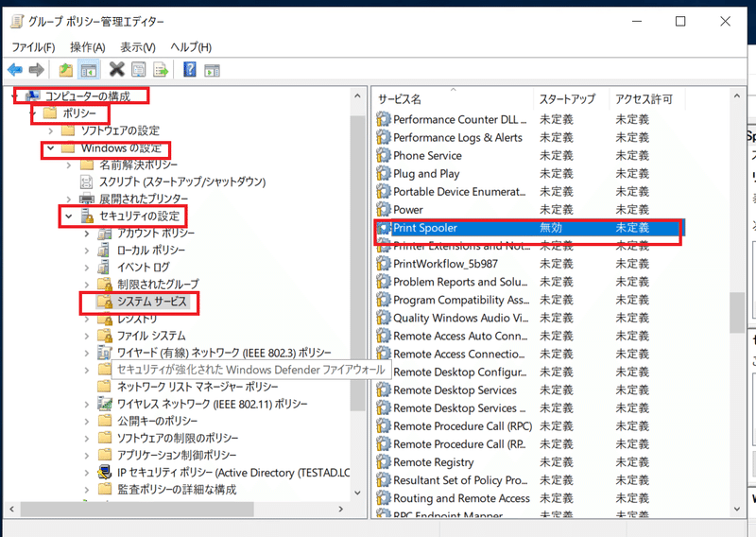This screenshot has height=537, width=756.
Task: Click the Forward arrow toolbar icon
Action: pyautogui.click(x=37, y=70)
